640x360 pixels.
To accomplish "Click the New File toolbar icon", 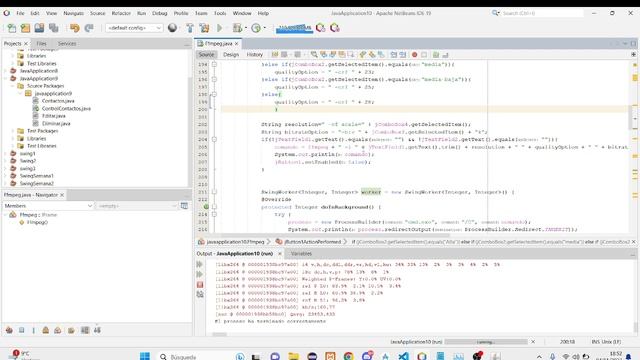I will 12,28.
